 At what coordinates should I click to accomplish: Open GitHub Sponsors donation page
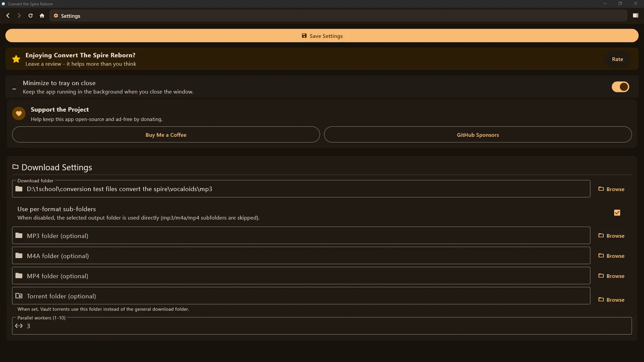click(x=478, y=135)
